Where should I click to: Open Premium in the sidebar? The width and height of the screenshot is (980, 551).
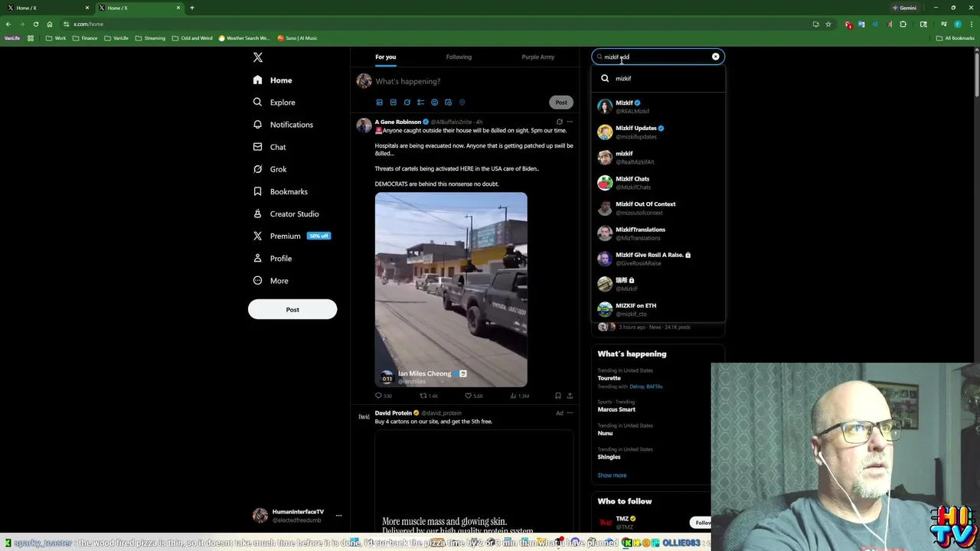(291, 236)
